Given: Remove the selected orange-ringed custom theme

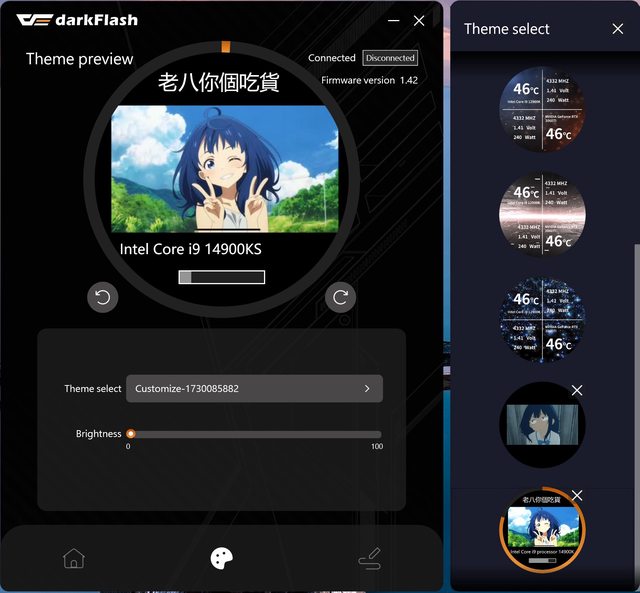Looking at the screenshot, I should 577,496.
